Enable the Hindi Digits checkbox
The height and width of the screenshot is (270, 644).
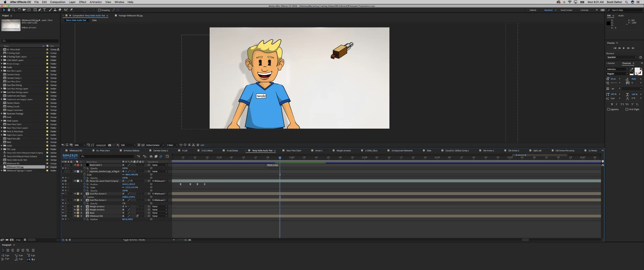point(627,109)
